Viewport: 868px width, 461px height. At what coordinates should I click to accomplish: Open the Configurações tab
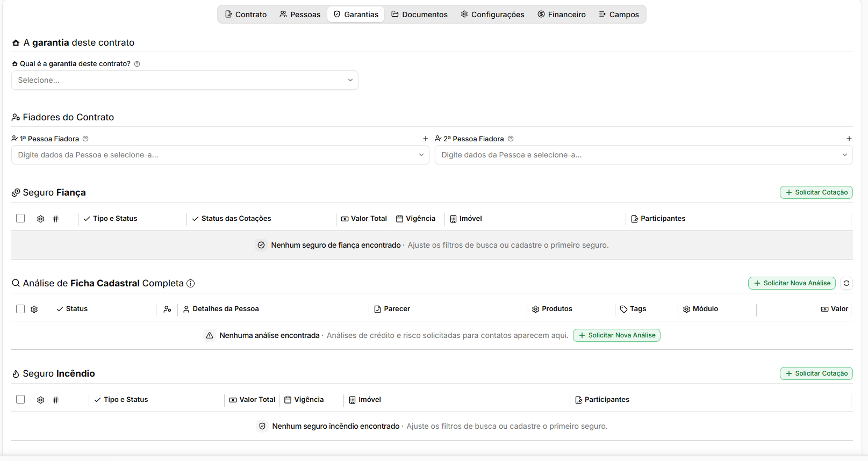coord(492,15)
